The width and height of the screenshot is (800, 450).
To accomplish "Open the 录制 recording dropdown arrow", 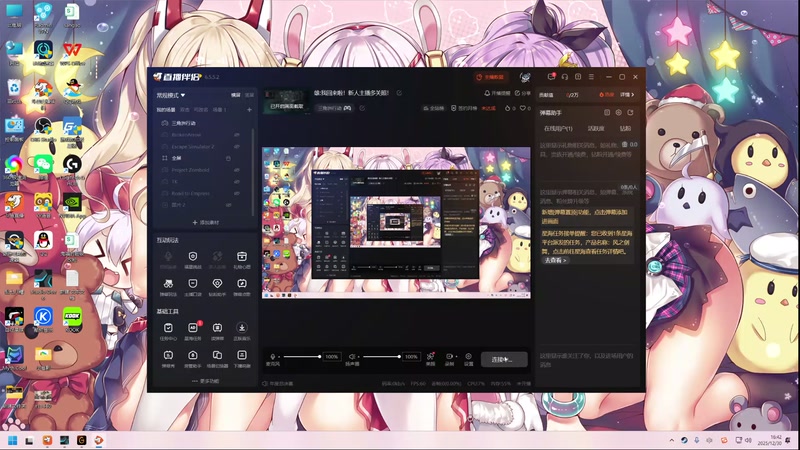I will point(456,357).
